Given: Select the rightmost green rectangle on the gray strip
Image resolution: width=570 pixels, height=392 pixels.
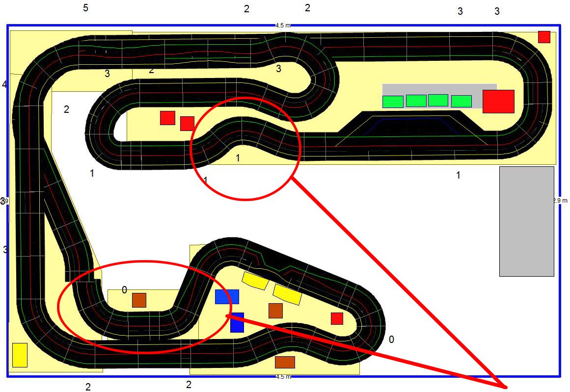Looking at the screenshot, I should tap(461, 101).
